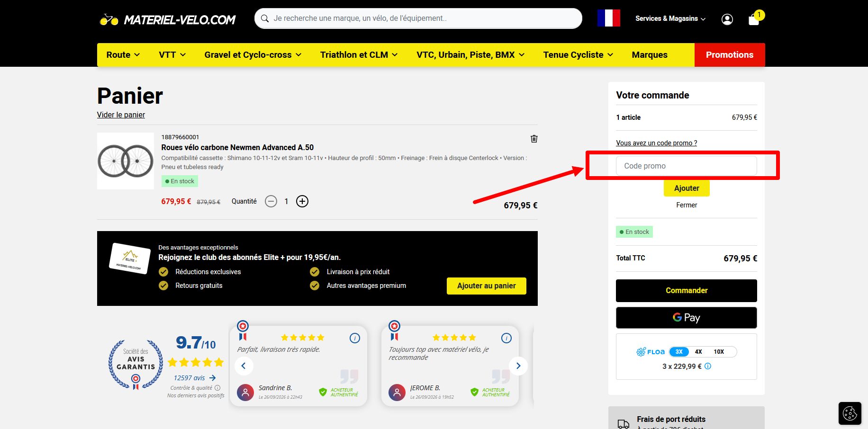Open the shopping cart bag icon
868x429 pixels.
click(x=754, y=19)
